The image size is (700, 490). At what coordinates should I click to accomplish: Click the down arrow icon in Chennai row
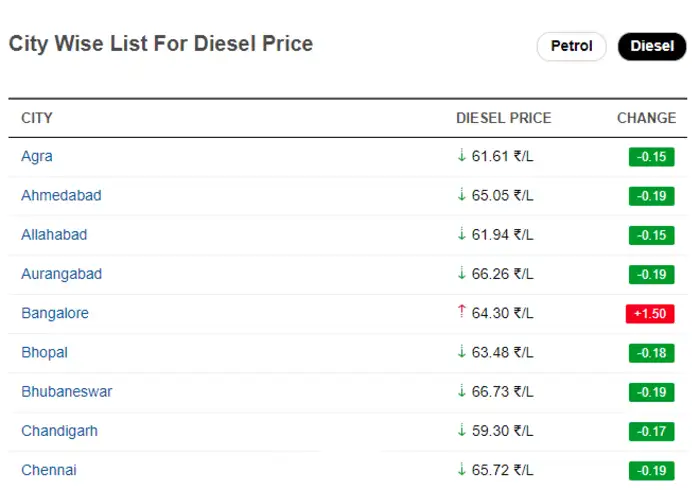point(461,470)
